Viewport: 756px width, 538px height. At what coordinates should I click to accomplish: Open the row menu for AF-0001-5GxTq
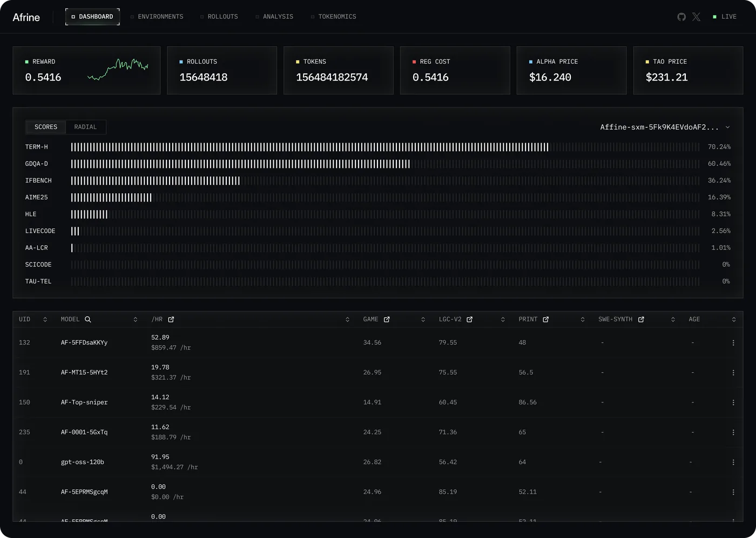[x=733, y=433]
